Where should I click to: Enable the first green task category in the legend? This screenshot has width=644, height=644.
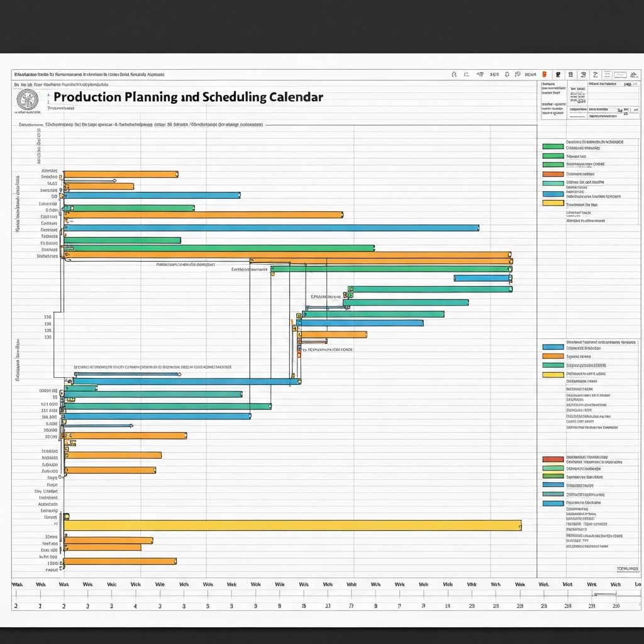(553, 147)
